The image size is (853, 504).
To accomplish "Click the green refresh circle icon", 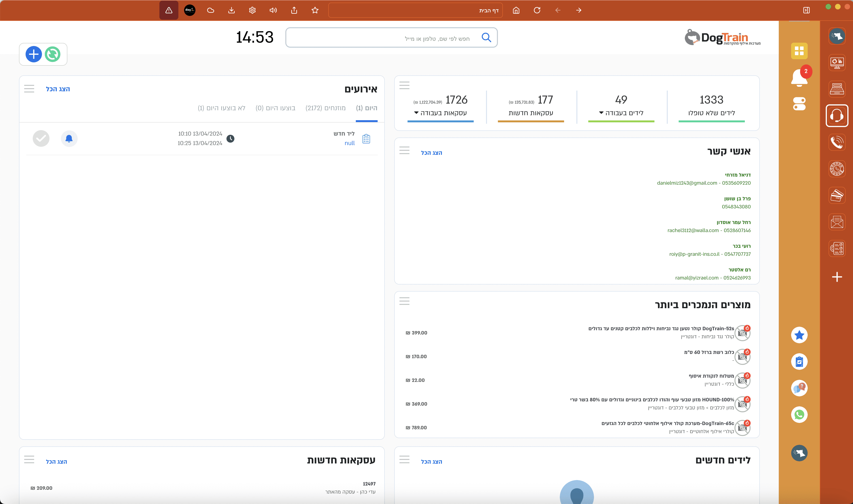I will [53, 54].
